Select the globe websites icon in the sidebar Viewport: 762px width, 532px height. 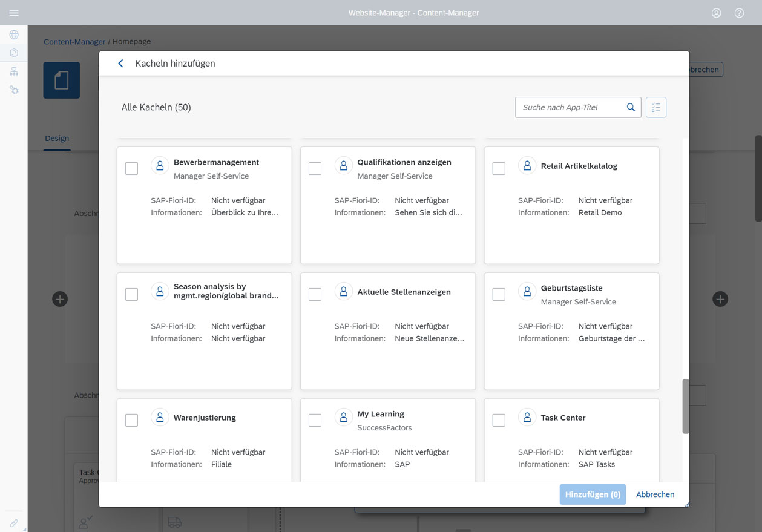pos(13,34)
